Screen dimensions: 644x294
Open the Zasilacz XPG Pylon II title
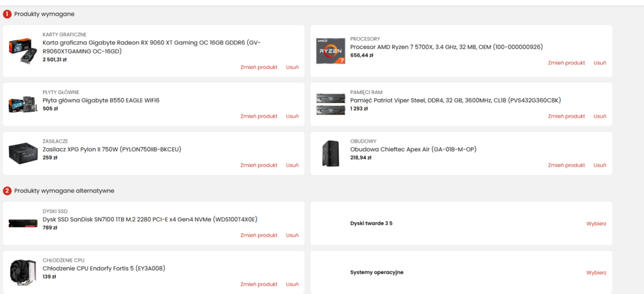pos(111,149)
